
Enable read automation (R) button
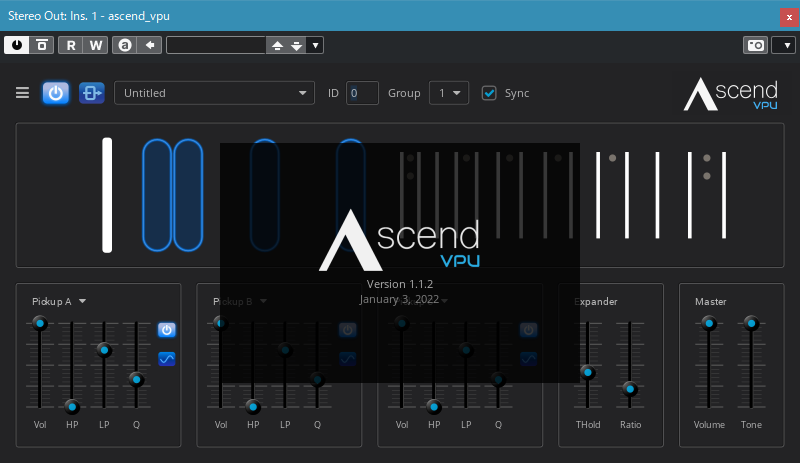tap(71, 45)
